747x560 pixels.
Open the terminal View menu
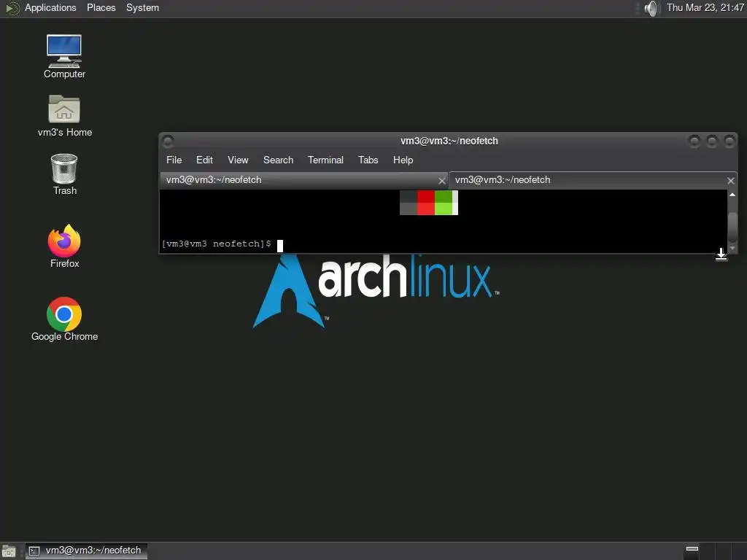tap(238, 160)
